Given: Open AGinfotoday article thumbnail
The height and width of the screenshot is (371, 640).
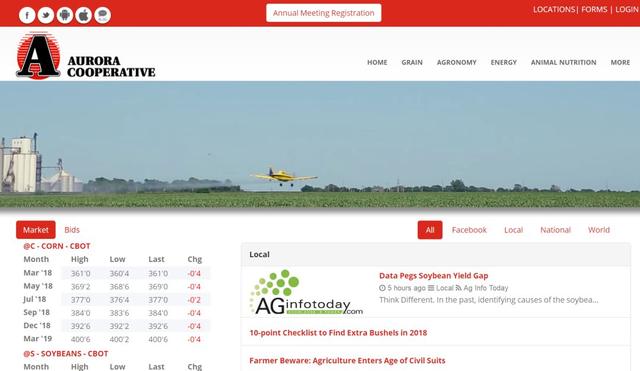Looking at the screenshot, I should click(306, 292).
